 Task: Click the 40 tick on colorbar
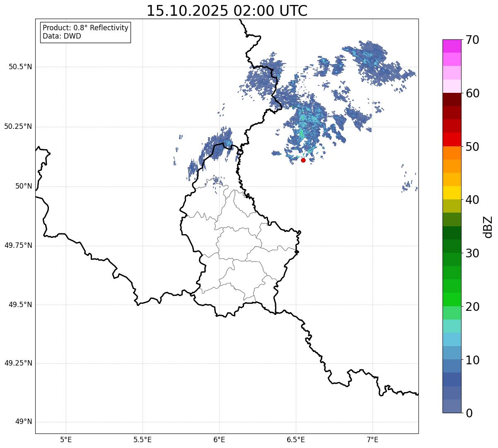point(472,200)
